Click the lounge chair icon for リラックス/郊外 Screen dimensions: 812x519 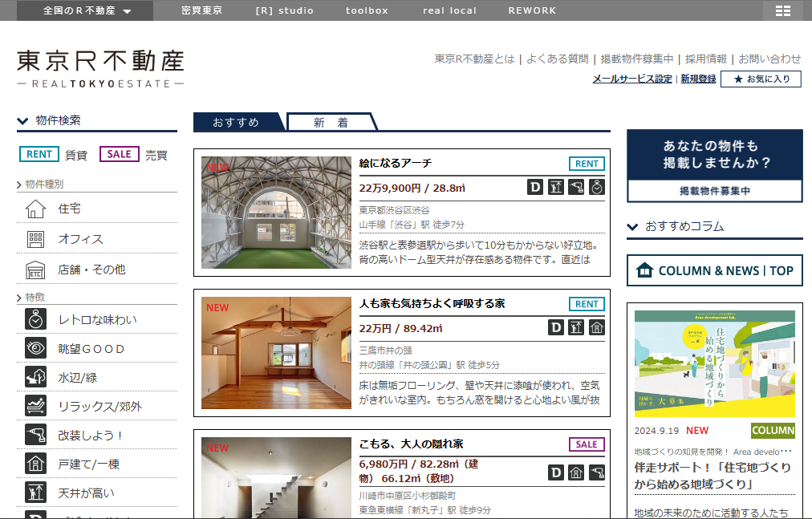pyautogui.click(x=35, y=407)
